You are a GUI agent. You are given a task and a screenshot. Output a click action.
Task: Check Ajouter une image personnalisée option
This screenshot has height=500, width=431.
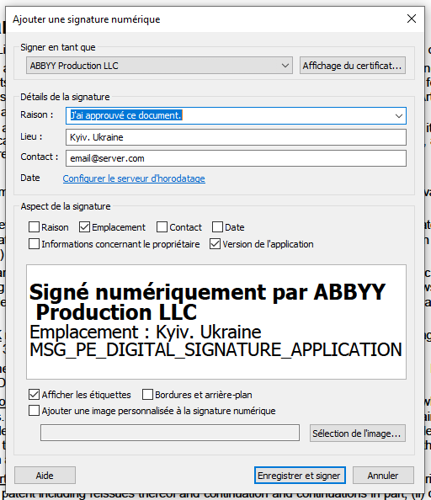tap(34, 410)
